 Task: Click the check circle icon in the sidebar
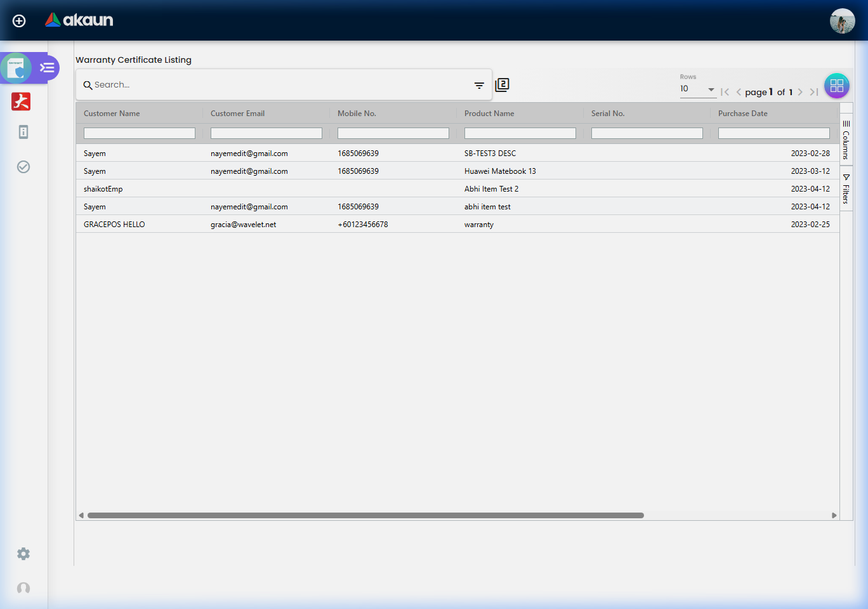(23, 167)
